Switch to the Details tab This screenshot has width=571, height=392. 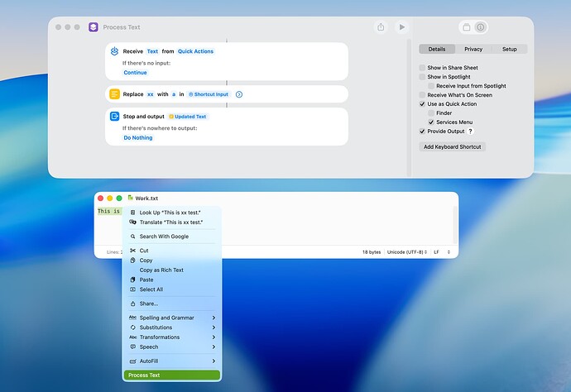(x=437, y=49)
